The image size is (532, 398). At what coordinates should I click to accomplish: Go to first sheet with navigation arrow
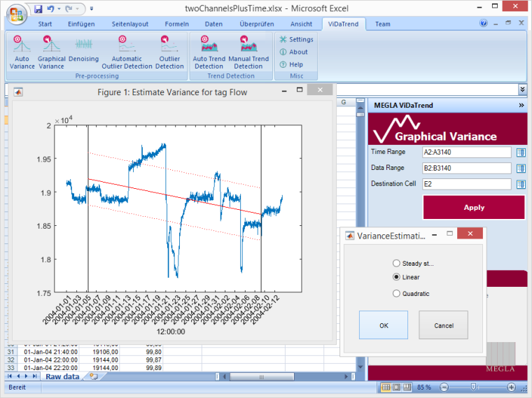[x=10, y=376]
